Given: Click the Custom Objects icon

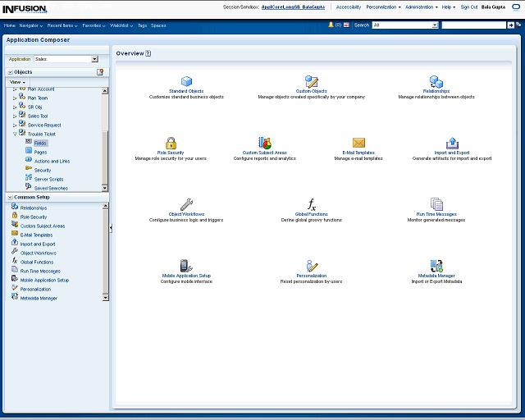Looking at the screenshot, I should pos(311,81).
